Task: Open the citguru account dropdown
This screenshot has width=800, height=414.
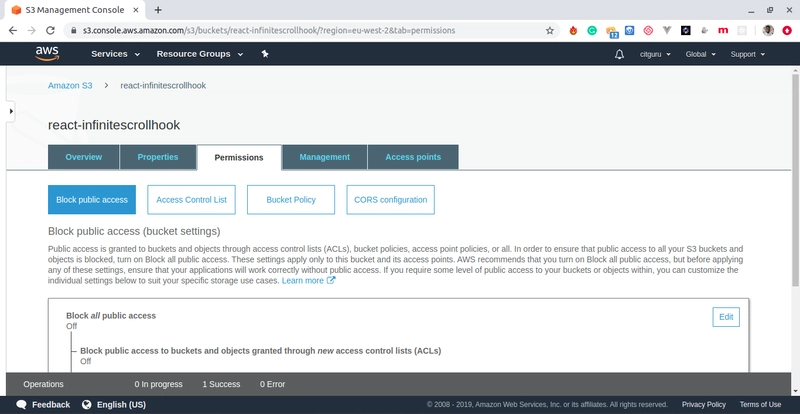Action: click(x=655, y=54)
